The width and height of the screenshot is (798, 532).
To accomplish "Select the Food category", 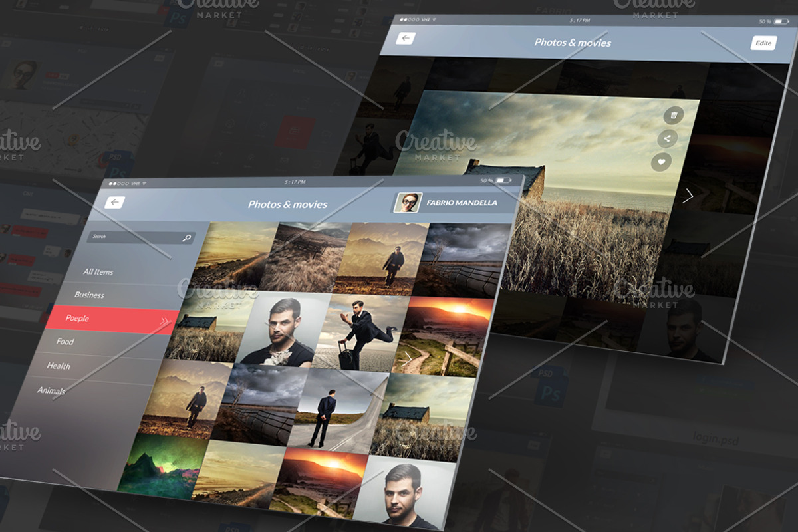I will click(65, 341).
